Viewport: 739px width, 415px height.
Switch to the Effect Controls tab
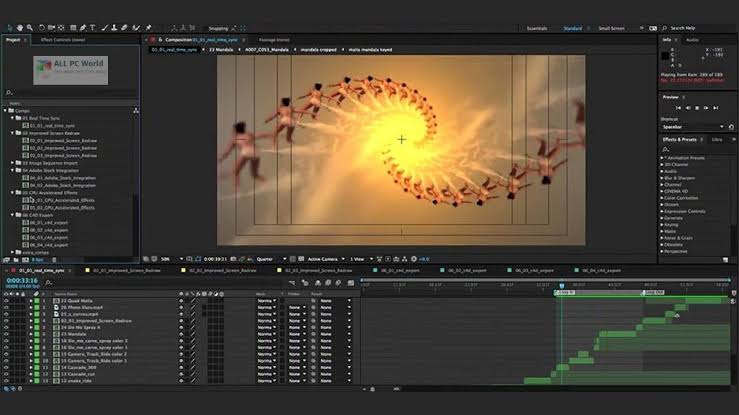(x=63, y=40)
